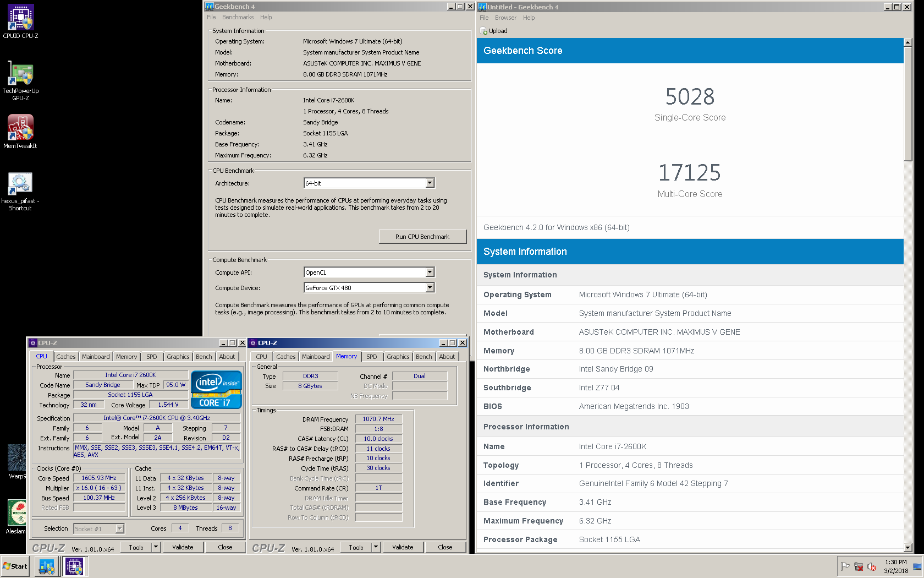Click the Core Speed 1605.93 MHz value

99,478
